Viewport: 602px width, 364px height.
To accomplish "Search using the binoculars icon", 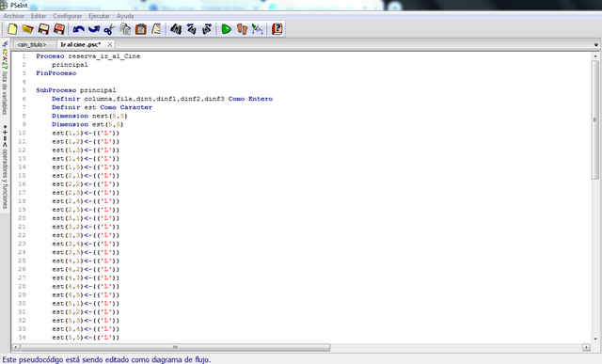I will [x=176, y=29].
